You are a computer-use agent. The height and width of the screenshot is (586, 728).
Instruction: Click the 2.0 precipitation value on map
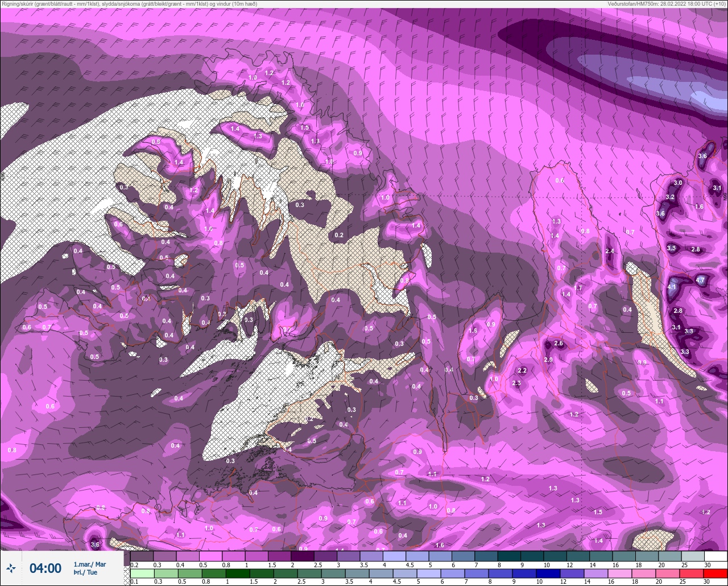pyautogui.click(x=548, y=360)
